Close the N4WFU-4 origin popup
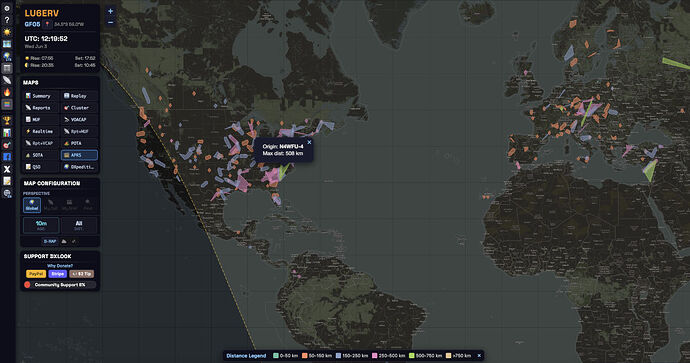This screenshot has height=363, width=690. click(309, 142)
